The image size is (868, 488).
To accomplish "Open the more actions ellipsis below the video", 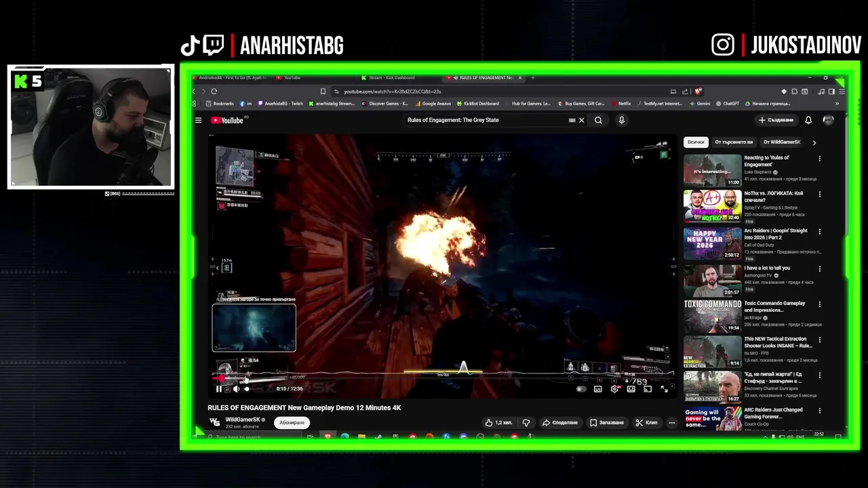I will pyautogui.click(x=671, y=422).
